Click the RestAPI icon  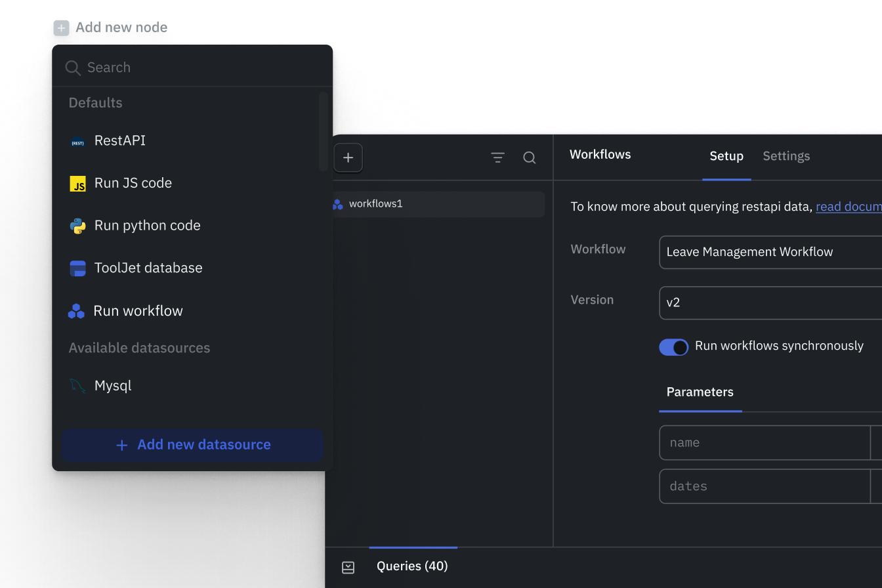[77, 142]
